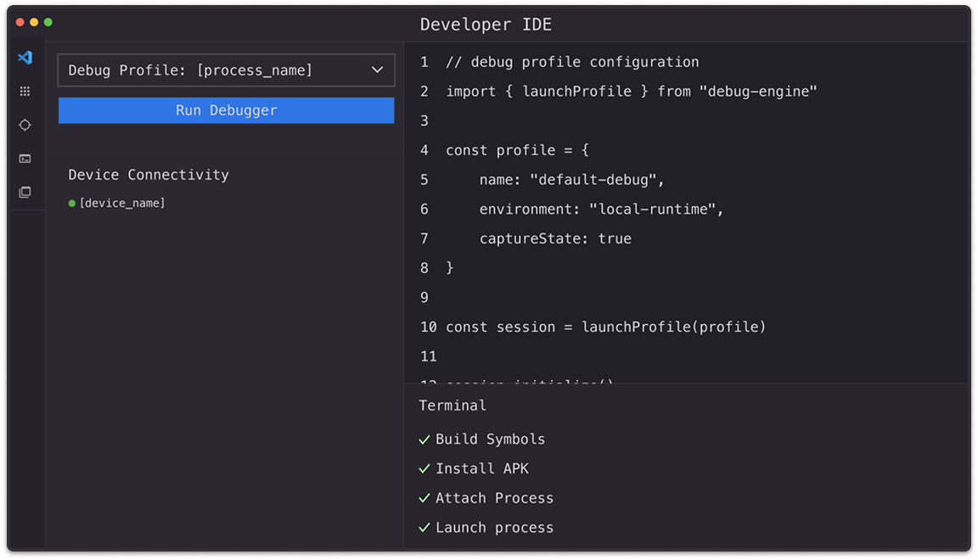This screenshot has height=560, width=978.
Task: Select the debug target crosshair icon
Action: (25, 125)
